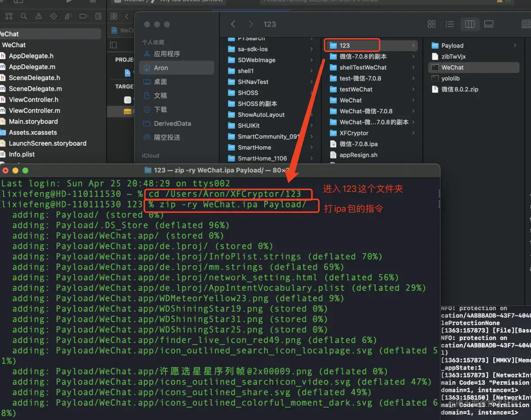Screen dimensions: 531x420
Task: Expand the testWeChat folder chevron
Action: (x=413, y=89)
